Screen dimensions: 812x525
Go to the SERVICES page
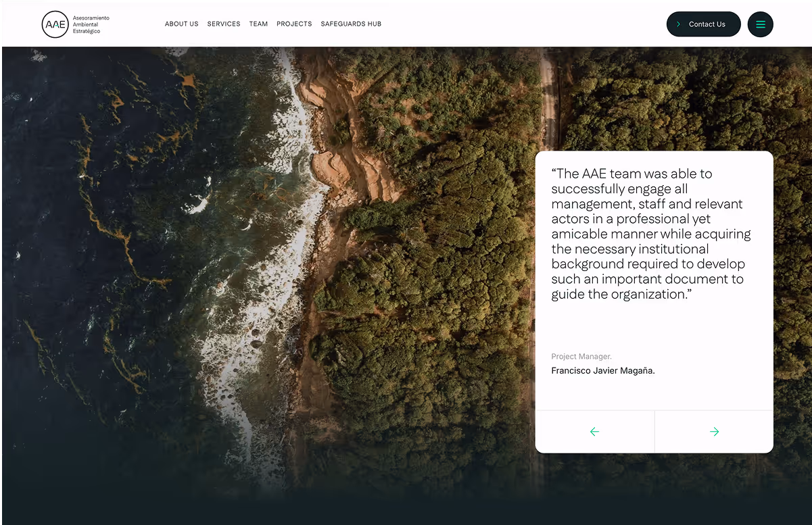pyautogui.click(x=224, y=24)
